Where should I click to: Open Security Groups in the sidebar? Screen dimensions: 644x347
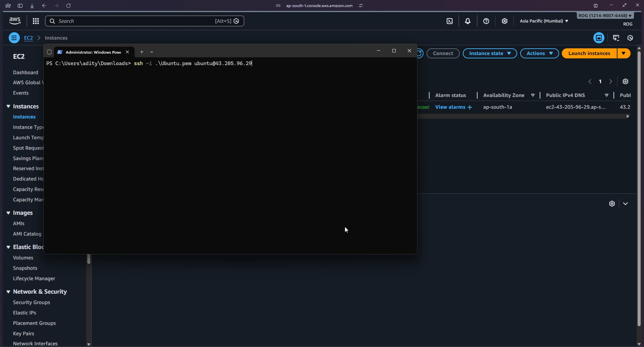pos(31,302)
